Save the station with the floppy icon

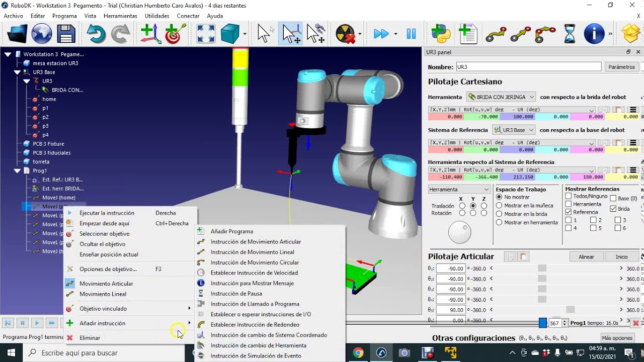[x=66, y=34]
